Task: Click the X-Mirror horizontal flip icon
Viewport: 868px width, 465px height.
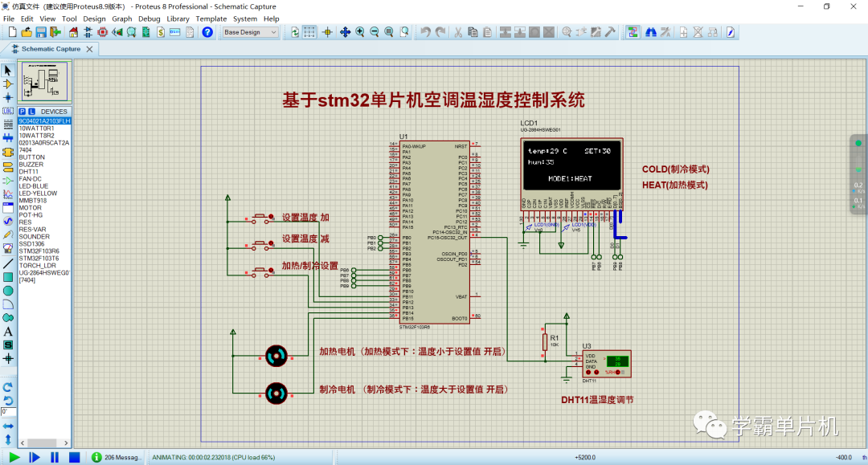Action: [x=8, y=426]
